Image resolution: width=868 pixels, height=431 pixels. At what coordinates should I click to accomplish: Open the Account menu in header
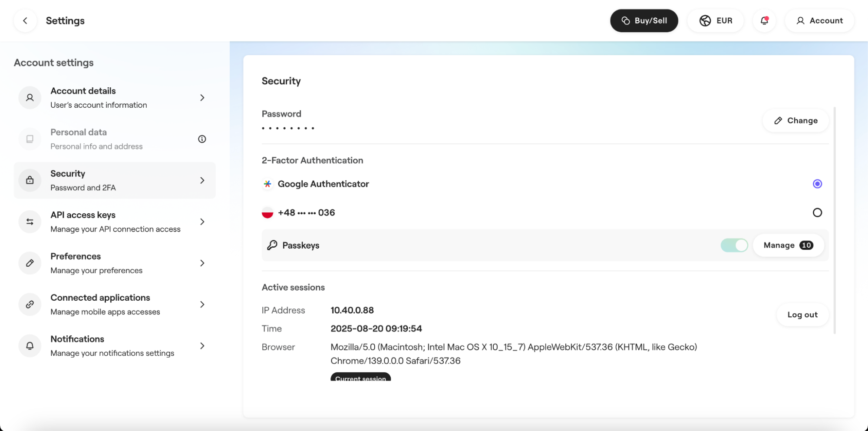819,20
